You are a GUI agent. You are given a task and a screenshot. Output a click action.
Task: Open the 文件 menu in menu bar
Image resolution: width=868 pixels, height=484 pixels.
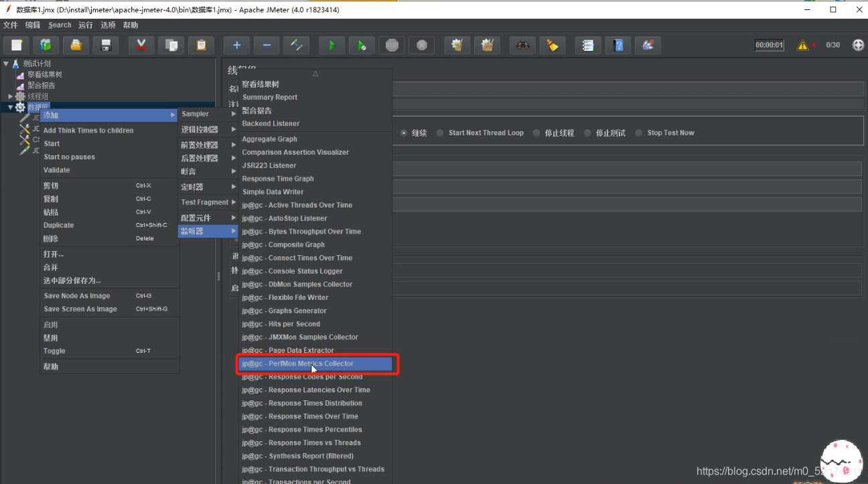(11, 25)
